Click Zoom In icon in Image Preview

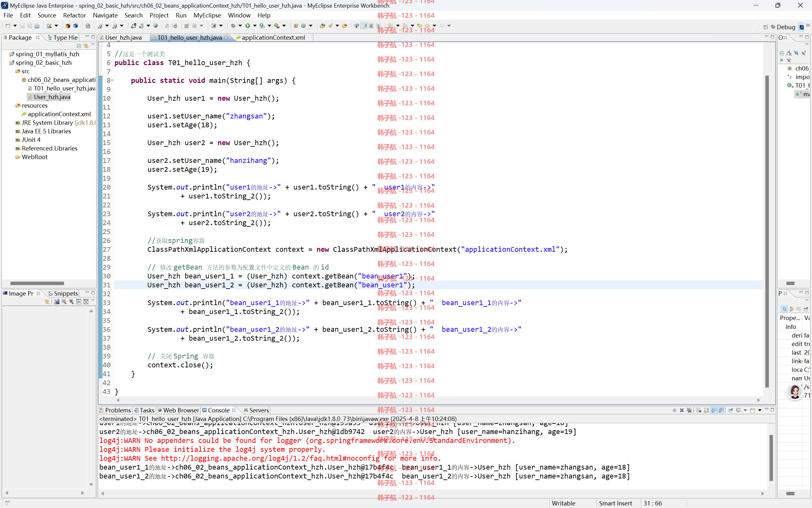coord(71,302)
